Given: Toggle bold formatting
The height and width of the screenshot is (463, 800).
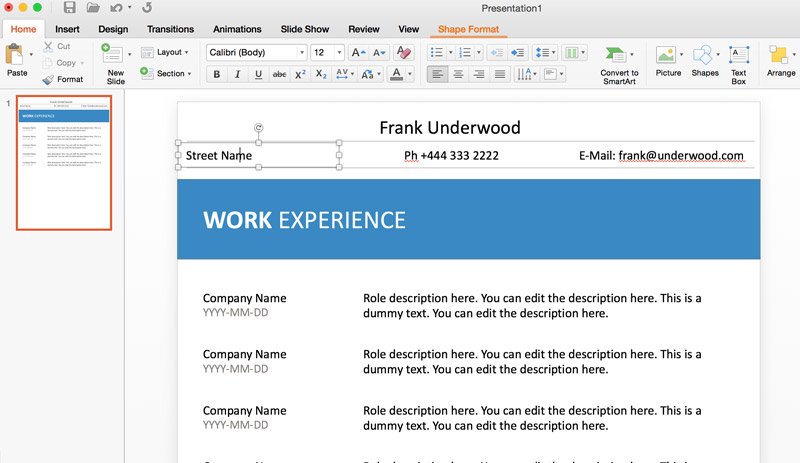Looking at the screenshot, I should (216, 74).
